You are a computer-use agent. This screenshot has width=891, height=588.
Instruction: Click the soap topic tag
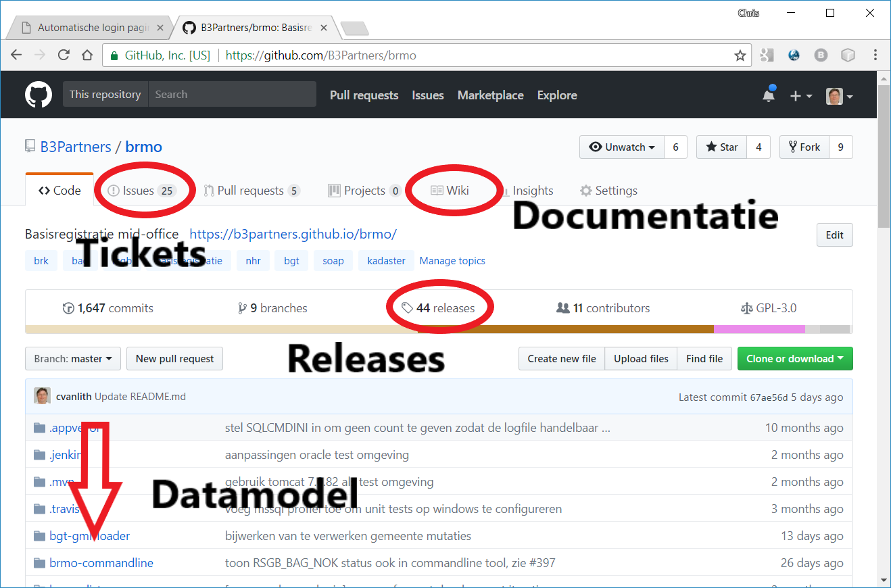pos(333,261)
